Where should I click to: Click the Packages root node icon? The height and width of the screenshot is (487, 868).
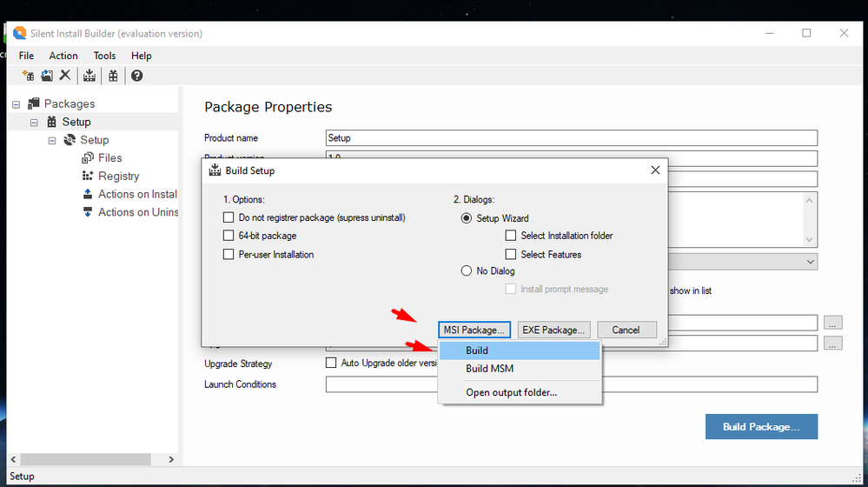coord(34,103)
